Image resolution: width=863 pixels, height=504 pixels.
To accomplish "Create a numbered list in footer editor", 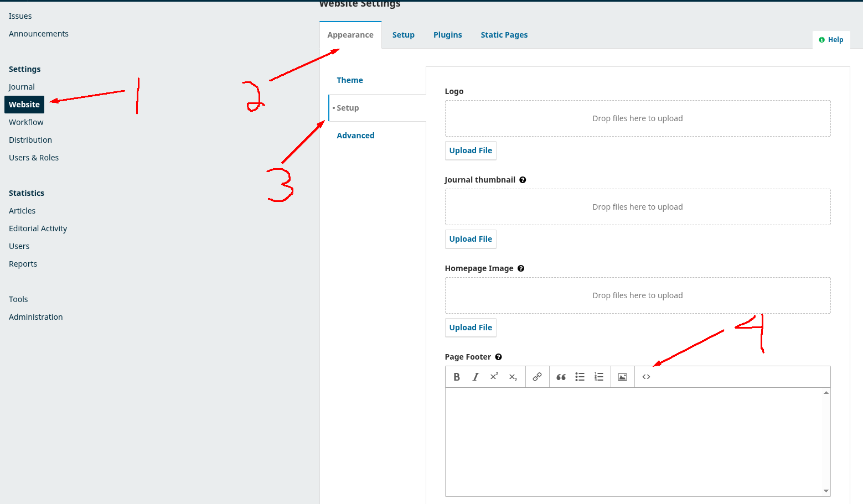I will click(x=598, y=377).
